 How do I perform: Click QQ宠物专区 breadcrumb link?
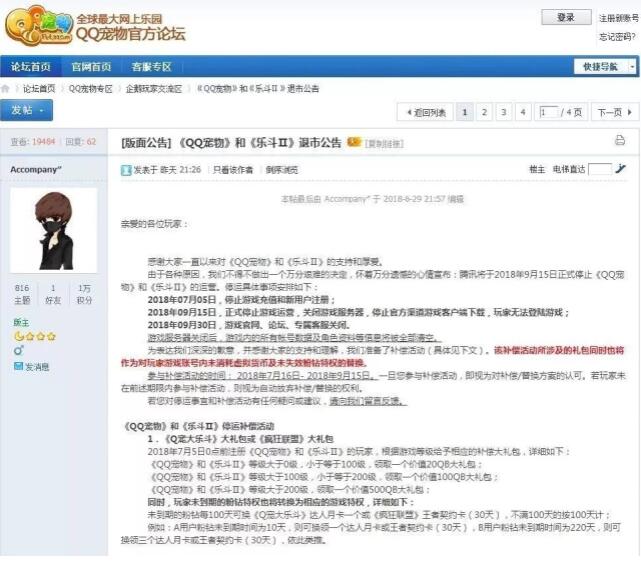tap(90, 89)
